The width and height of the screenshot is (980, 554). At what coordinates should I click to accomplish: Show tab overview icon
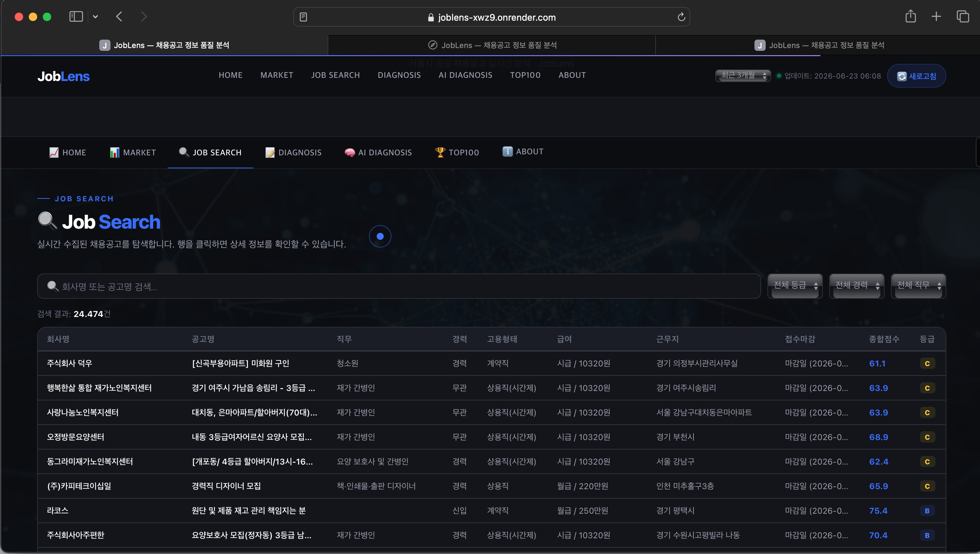click(x=962, y=16)
